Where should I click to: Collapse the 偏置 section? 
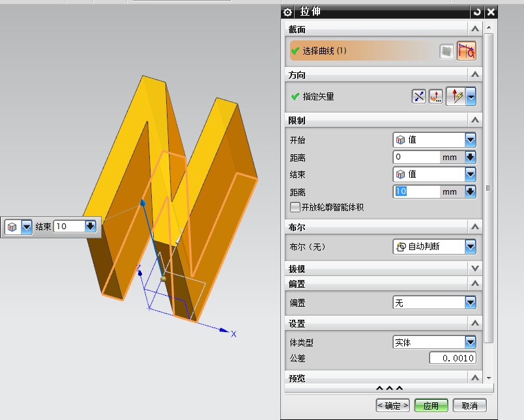475,284
